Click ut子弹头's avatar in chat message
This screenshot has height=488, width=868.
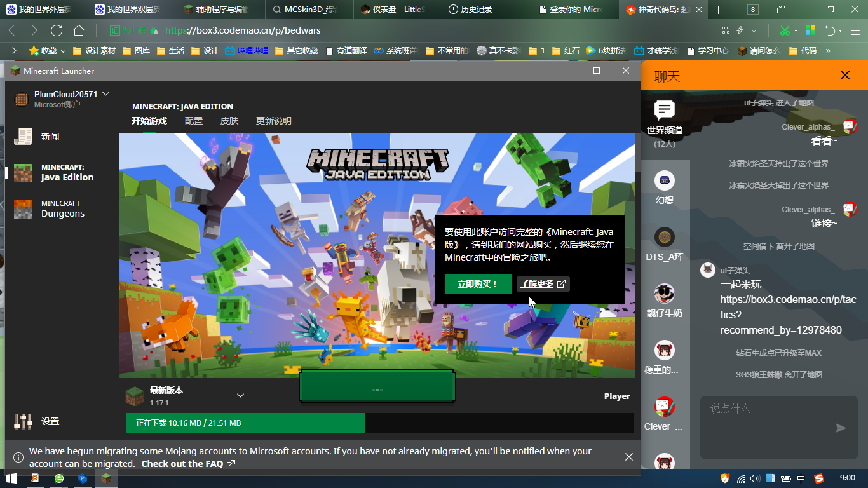pos(708,270)
